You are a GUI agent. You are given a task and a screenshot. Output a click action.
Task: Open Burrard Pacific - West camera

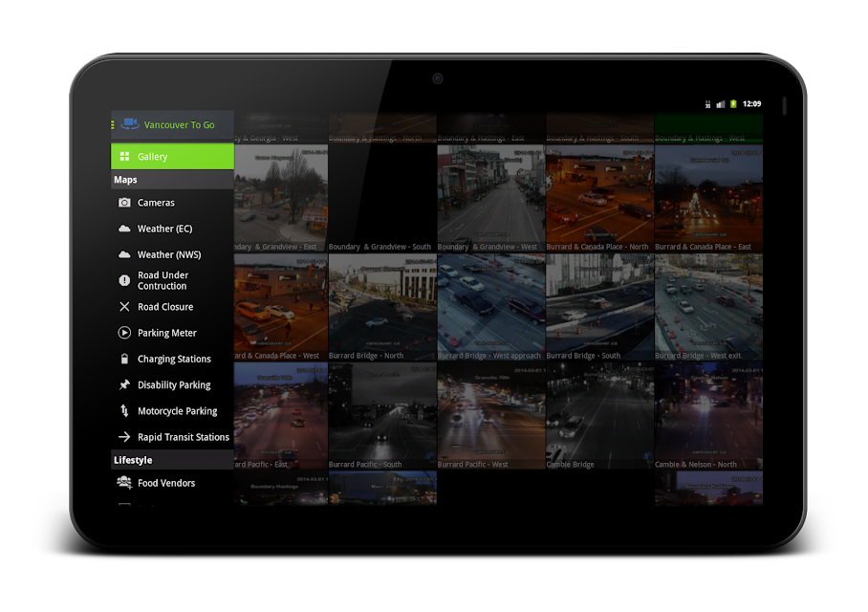pyautogui.click(x=491, y=416)
